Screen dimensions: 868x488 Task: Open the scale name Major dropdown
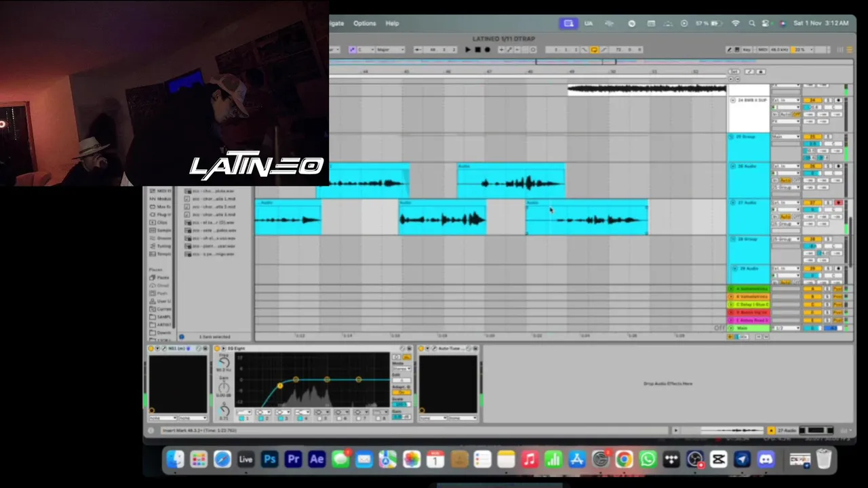point(391,49)
